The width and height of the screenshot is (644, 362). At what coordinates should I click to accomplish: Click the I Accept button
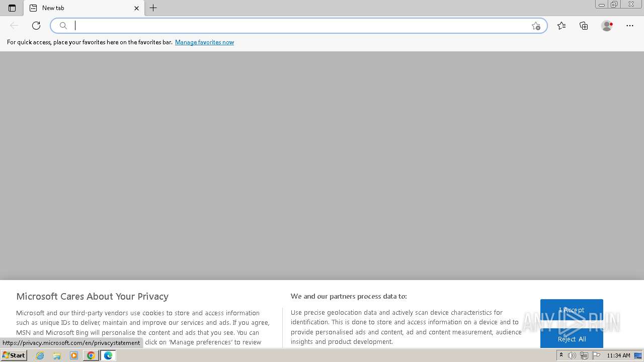(572, 310)
